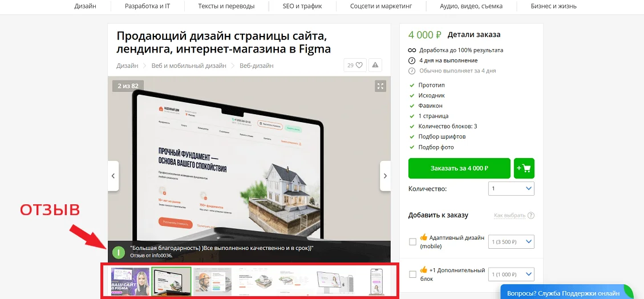Select the phone mockup thumbnail
This screenshot has width=644, height=299.
coord(375,281)
